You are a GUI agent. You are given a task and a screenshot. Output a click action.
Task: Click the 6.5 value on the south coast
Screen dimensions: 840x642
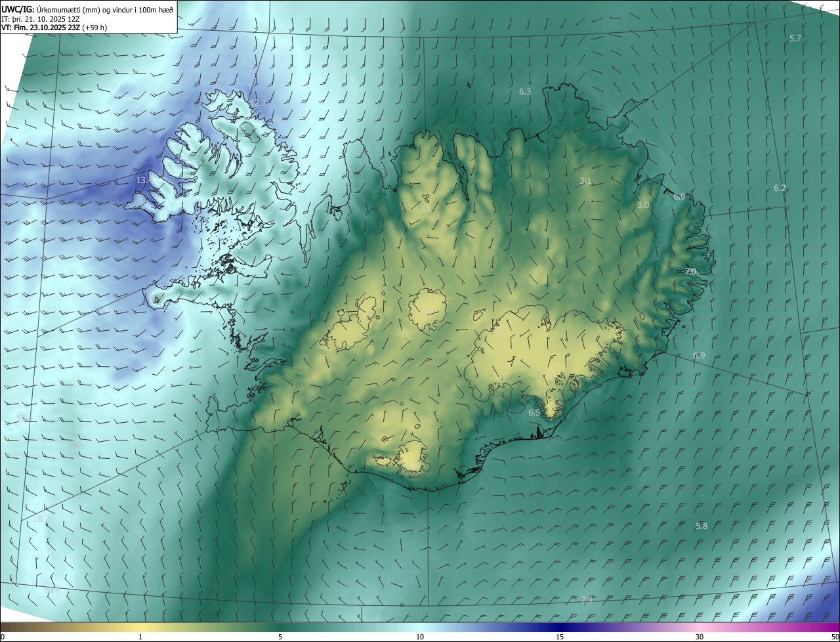(x=534, y=413)
